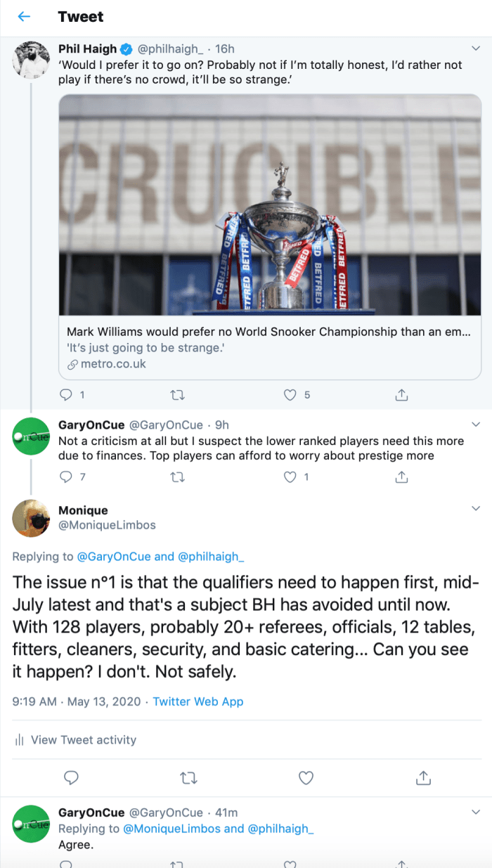The height and width of the screenshot is (868, 492).
Task: Reply to GaryOnCue's 9h tweet
Action: [67, 477]
